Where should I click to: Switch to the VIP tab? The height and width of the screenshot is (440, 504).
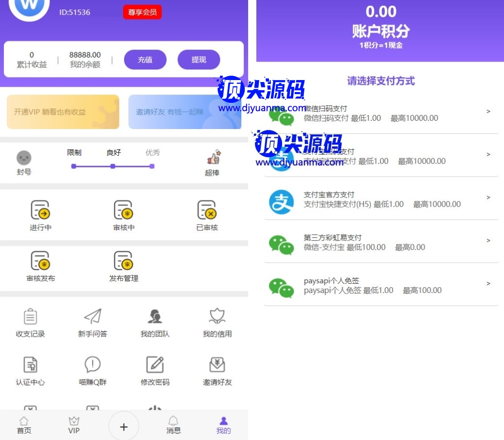74,425
